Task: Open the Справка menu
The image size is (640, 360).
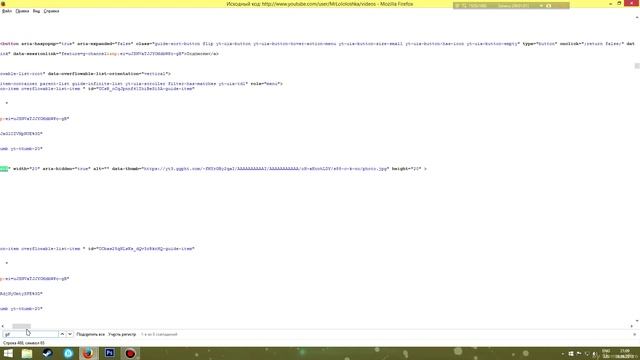Action: coord(51,11)
